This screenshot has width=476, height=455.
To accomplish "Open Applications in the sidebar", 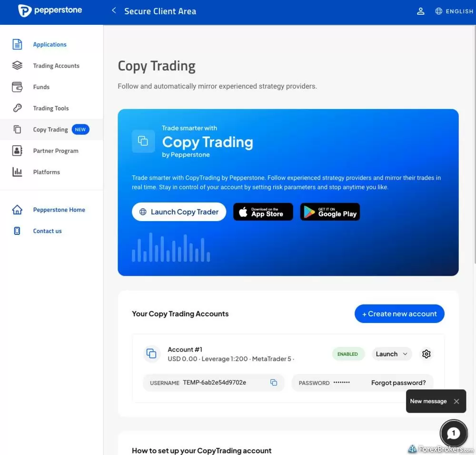I will pyautogui.click(x=50, y=44).
